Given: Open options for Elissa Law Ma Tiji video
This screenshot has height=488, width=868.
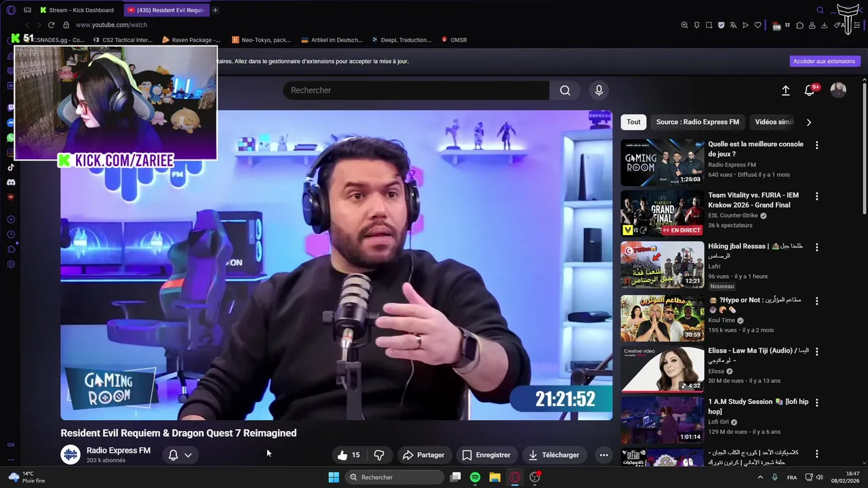Looking at the screenshot, I should click(x=816, y=352).
